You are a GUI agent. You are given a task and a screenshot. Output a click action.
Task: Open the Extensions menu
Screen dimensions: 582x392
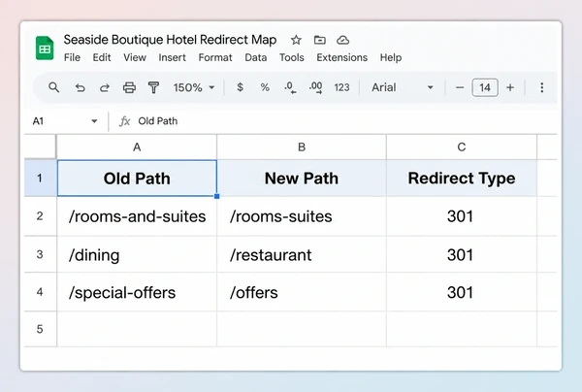click(341, 57)
